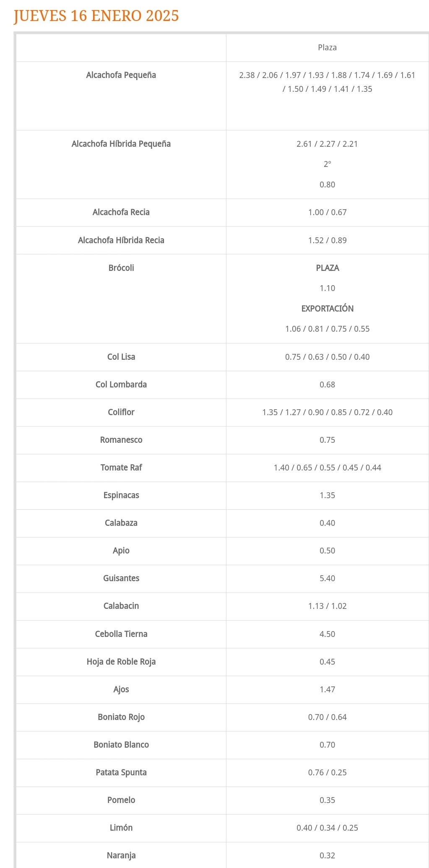Select the Hoja de Roble Roja label
The height and width of the screenshot is (868, 429).
(x=121, y=662)
